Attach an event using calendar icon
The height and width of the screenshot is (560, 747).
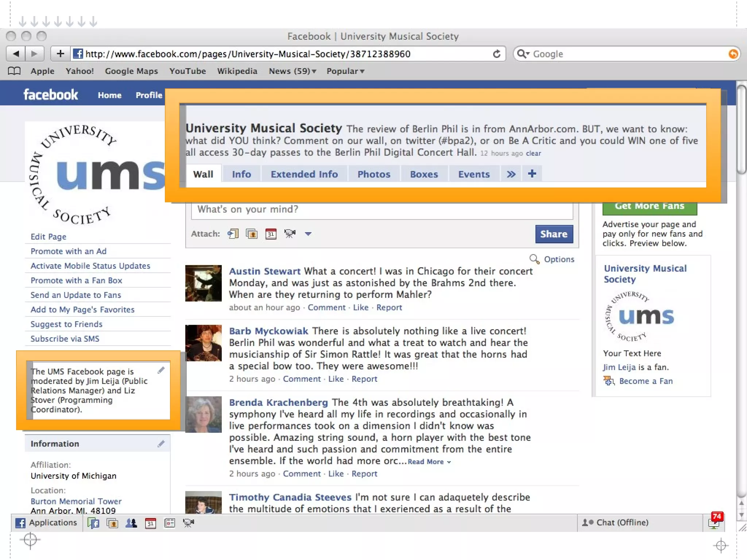[271, 234]
